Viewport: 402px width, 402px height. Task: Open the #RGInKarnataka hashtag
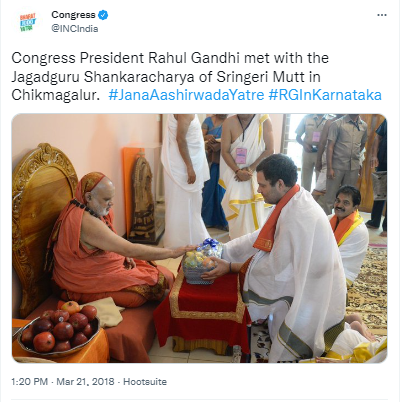(x=325, y=95)
